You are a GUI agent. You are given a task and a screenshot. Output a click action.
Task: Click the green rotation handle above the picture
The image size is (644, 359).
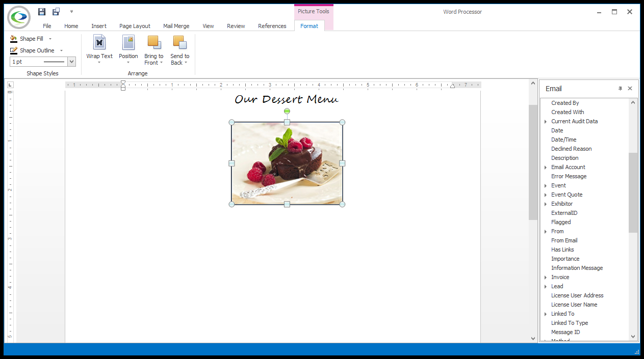click(287, 111)
